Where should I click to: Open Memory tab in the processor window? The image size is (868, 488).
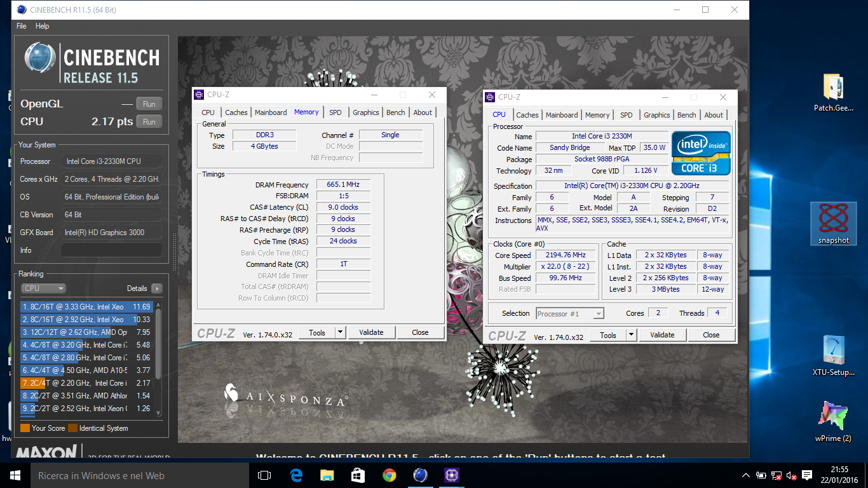point(597,115)
